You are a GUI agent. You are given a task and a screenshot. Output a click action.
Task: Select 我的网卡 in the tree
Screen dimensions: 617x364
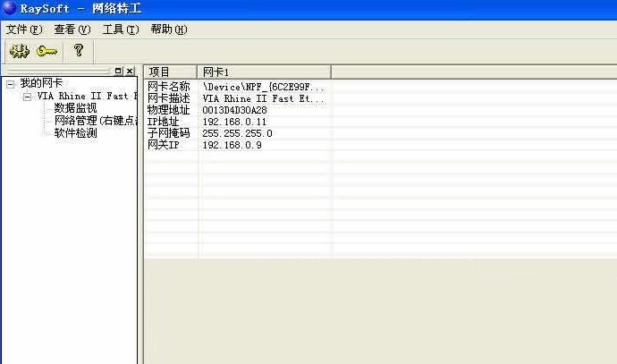pos(41,83)
